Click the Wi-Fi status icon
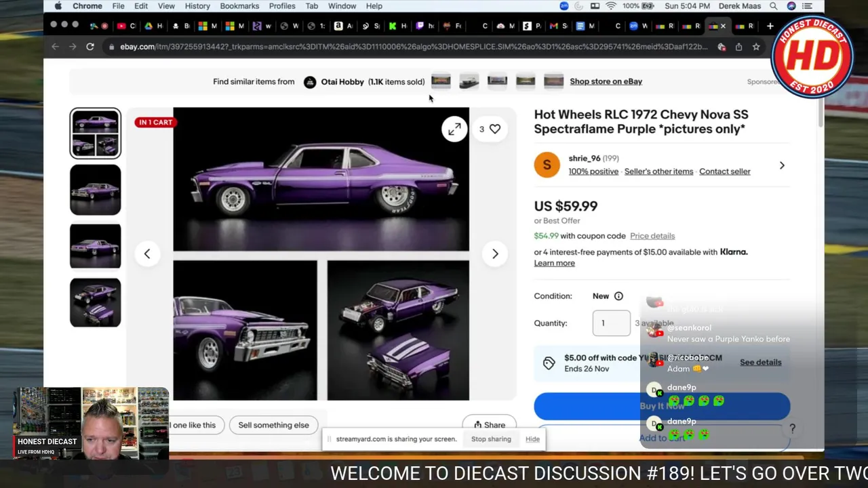The image size is (868, 488). click(611, 6)
